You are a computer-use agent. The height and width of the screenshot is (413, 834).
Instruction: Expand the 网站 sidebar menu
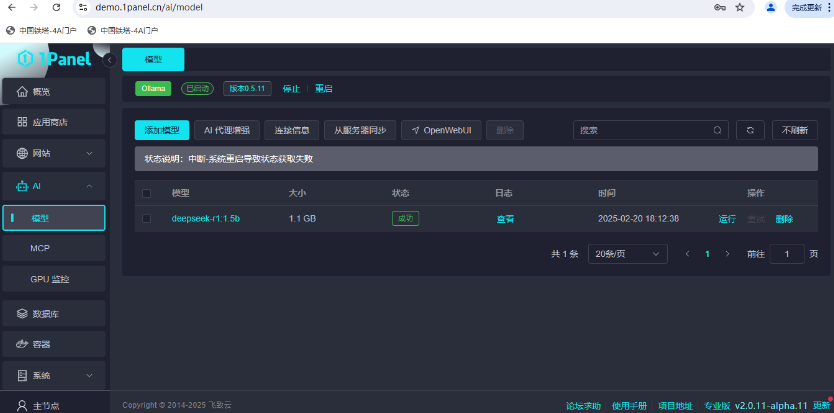pos(52,153)
